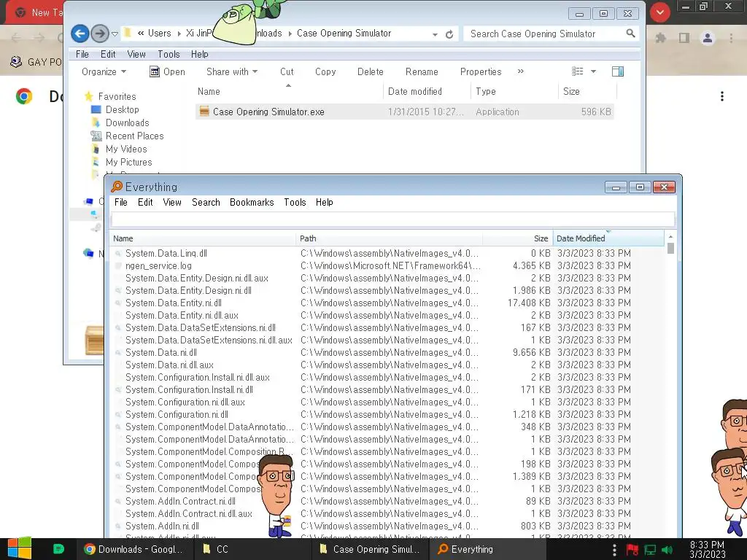Open Organize dropdown in Explorer
The image size is (747, 560).
104,71
